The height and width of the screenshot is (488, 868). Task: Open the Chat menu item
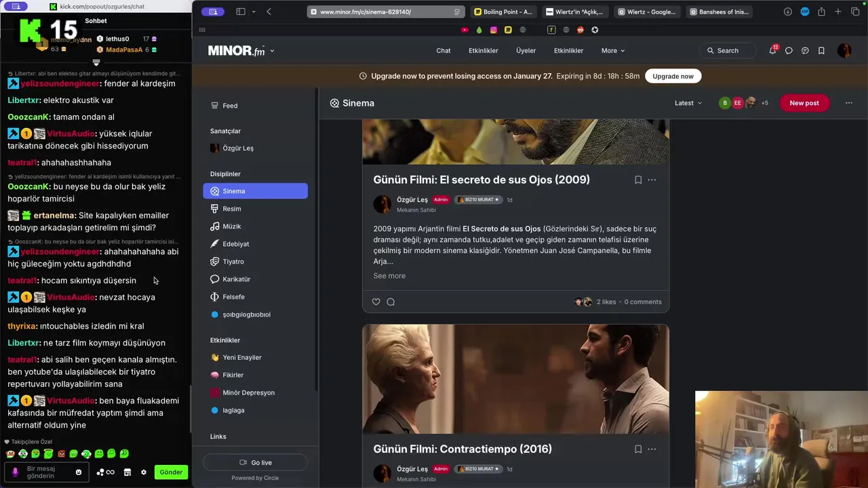pyautogui.click(x=443, y=51)
